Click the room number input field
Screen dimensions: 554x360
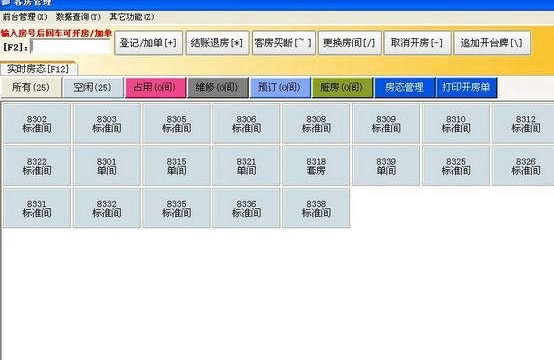[x=71, y=47]
